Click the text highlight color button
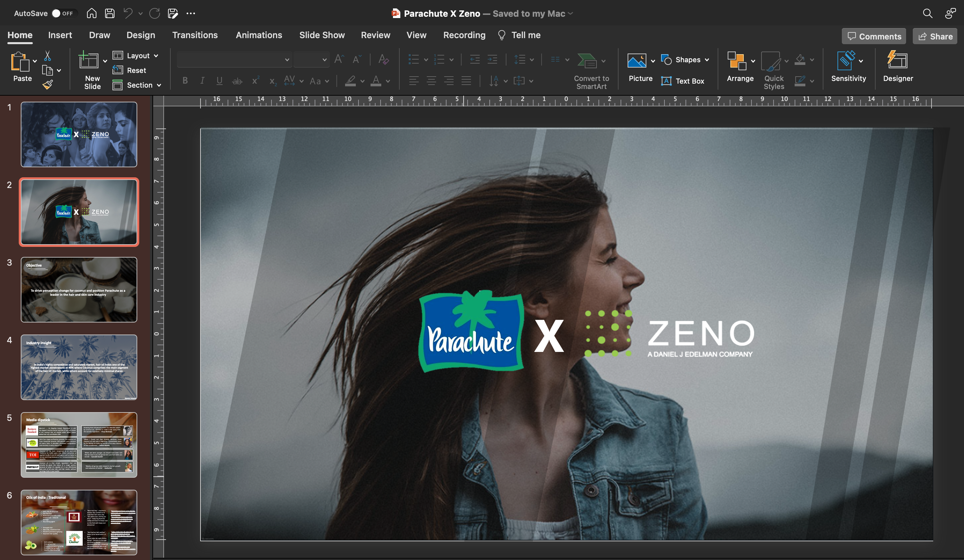This screenshot has width=964, height=560. (x=350, y=81)
